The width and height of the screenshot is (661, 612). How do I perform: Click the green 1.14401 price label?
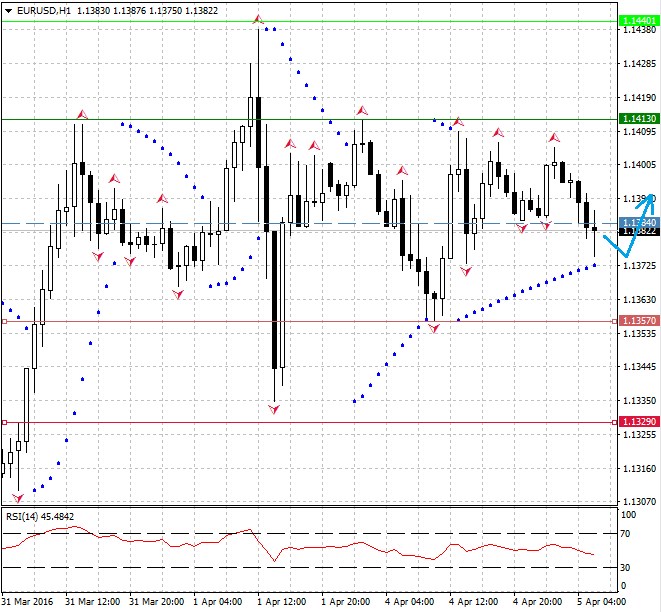pos(638,20)
